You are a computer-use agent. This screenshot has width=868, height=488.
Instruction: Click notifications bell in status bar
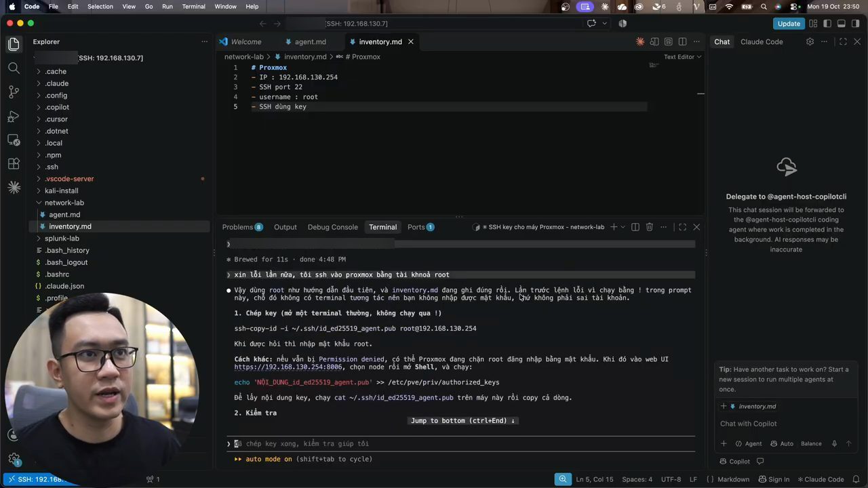[856, 479]
